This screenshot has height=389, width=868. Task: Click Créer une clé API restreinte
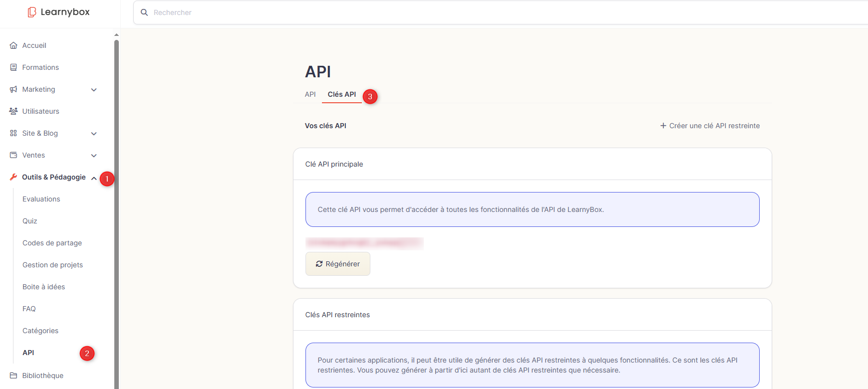pos(710,126)
